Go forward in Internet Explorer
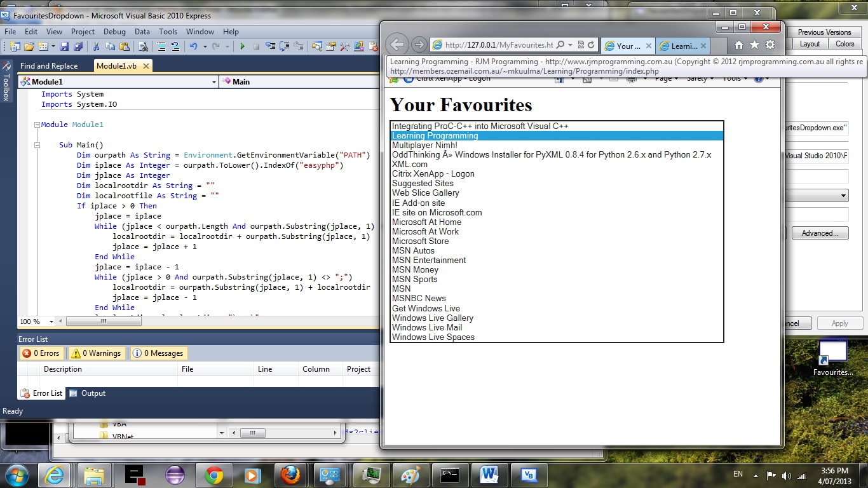Image resolution: width=868 pixels, height=488 pixels. tap(419, 44)
